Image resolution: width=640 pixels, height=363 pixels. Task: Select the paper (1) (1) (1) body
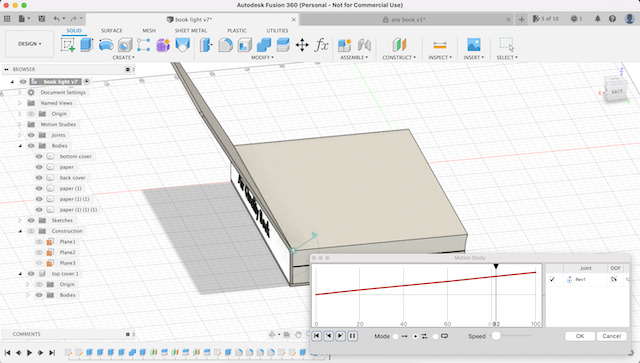78,210
